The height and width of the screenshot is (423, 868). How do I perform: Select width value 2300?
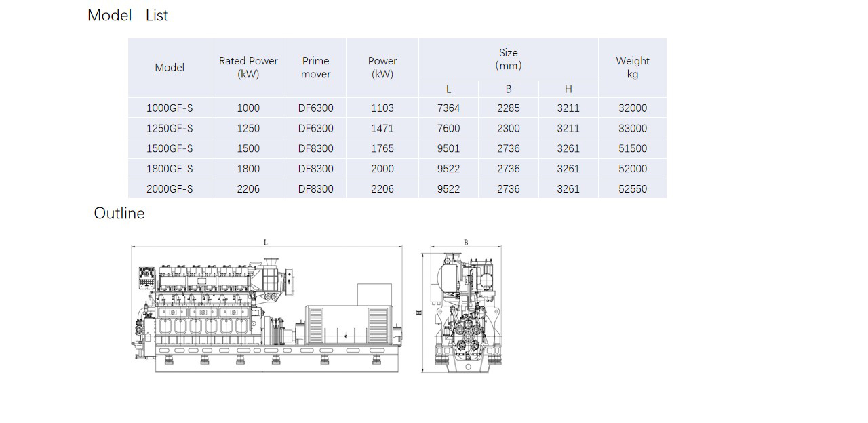click(x=509, y=128)
